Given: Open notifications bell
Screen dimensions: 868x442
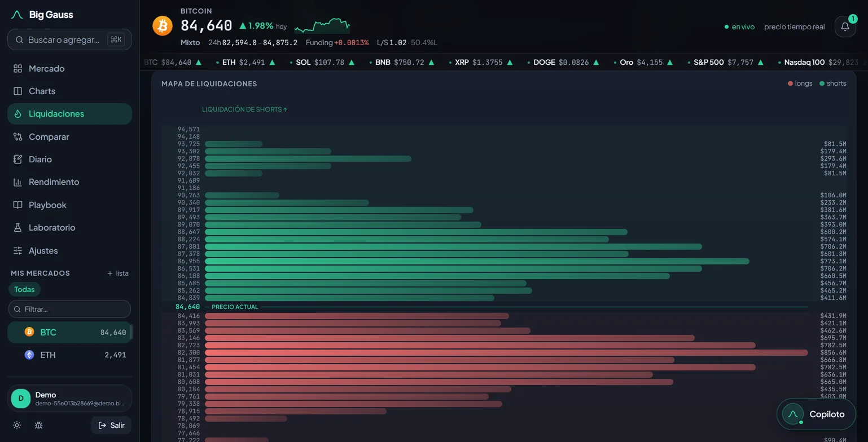Looking at the screenshot, I should [845, 26].
